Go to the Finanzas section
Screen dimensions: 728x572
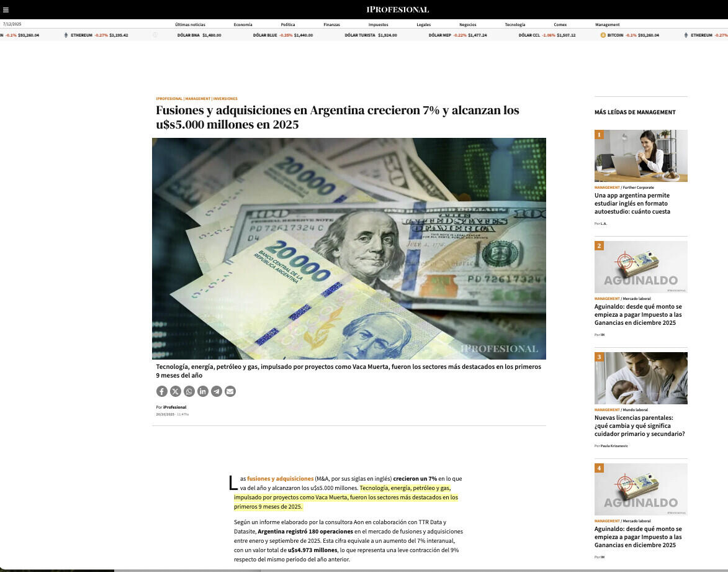pos(331,24)
